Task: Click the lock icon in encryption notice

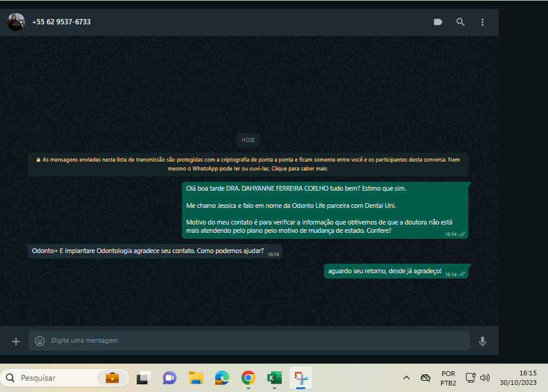Action: coord(39,160)
